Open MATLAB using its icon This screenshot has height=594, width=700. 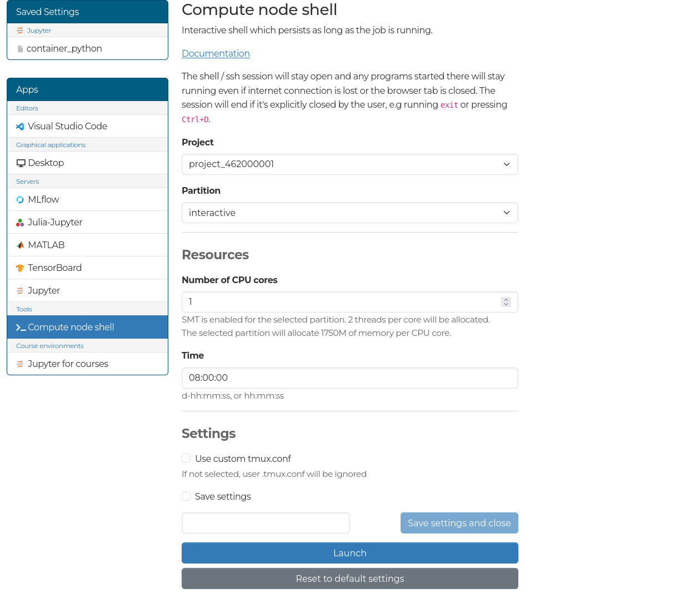[x=19, y=244]
